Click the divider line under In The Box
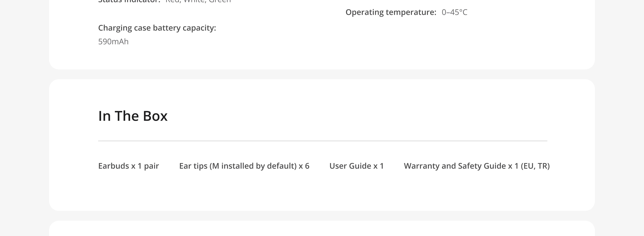This screenshot has height=236, width=644. click(x=323, y=141)
